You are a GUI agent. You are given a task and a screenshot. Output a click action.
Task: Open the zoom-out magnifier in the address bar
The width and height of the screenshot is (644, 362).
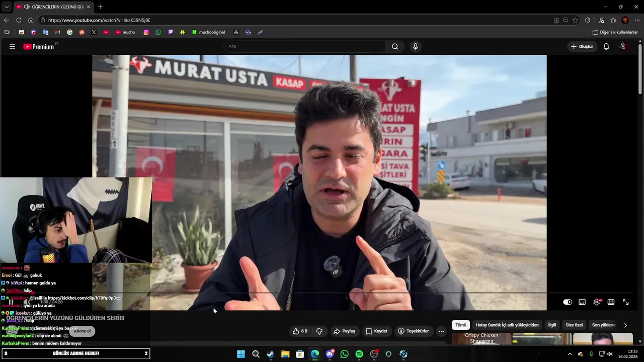coord(566,20)
